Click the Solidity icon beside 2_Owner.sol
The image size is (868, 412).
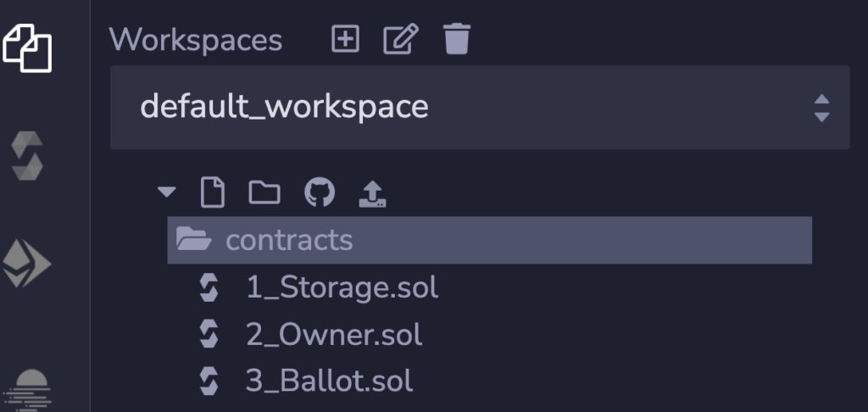pyautogui.click(x=209, y=335)
